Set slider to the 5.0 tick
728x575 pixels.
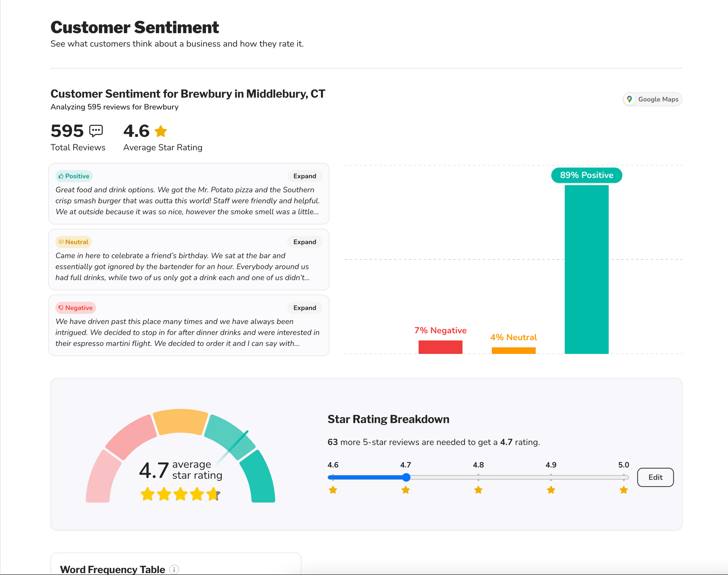[624, 477]
